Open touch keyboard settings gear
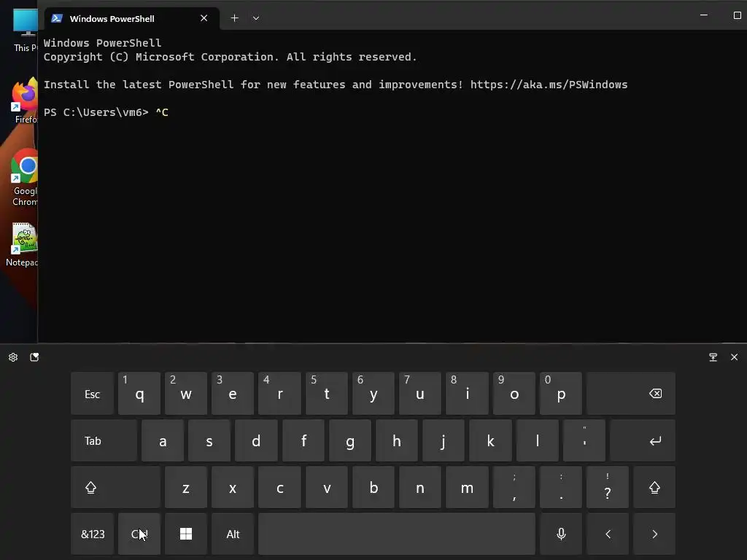The width and height of the screenshot is (747, 560). click(x=13, y=357)
